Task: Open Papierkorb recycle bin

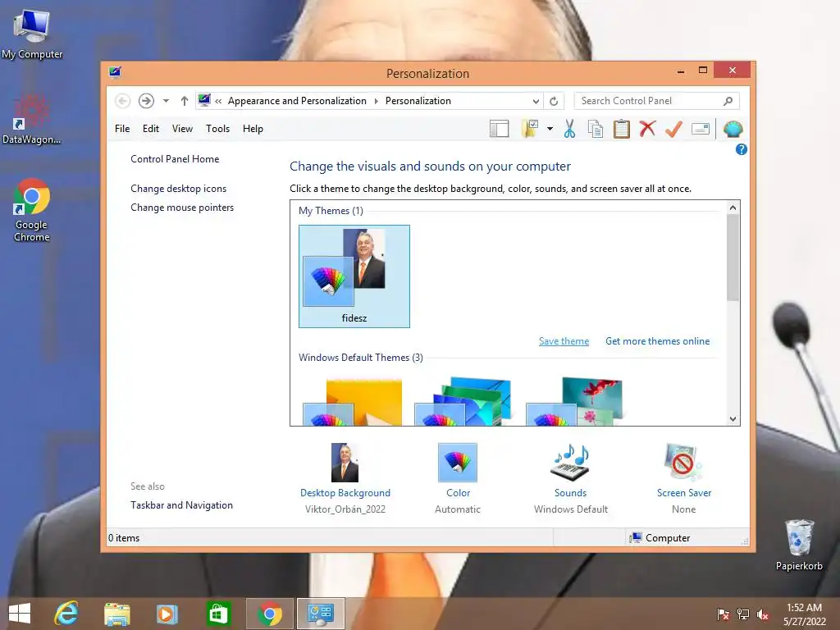Action: [799, 545]
